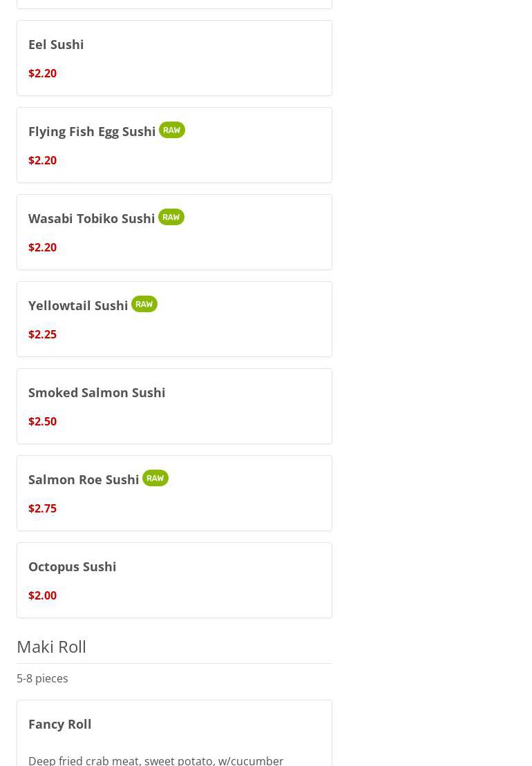Click the RAW badge next to Salmon Roe Sushi

(x=155, y=478)
